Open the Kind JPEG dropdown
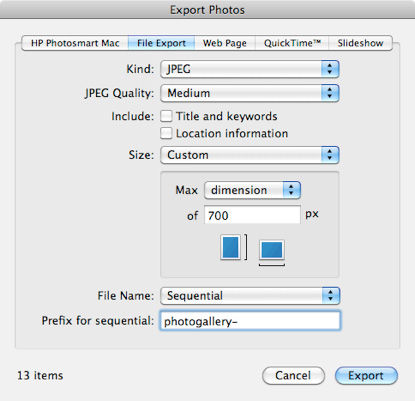415x401 pixels. pyautogui.click(x=250, y=69)
